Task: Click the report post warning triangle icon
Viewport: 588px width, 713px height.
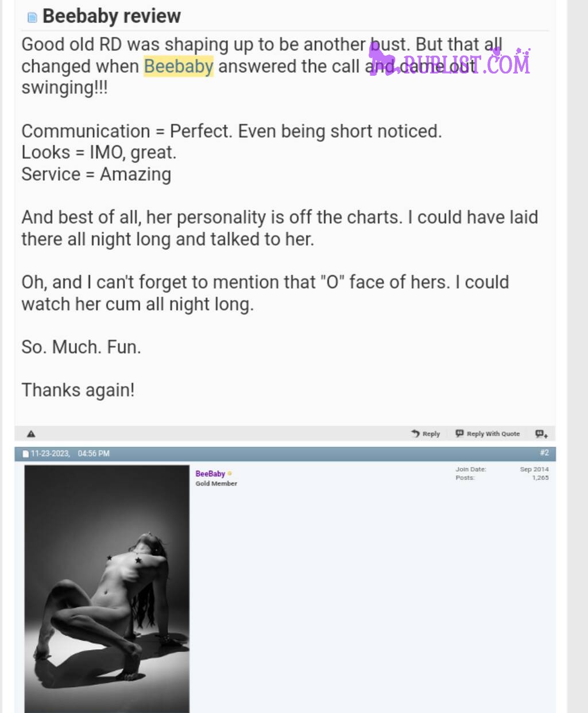Action: pos(31,434)
